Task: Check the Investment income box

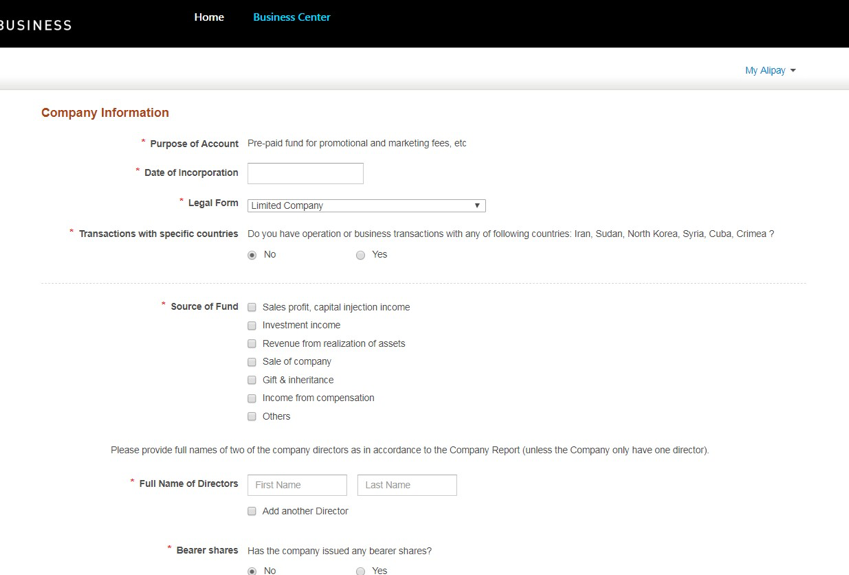Action: pos(252,325)
